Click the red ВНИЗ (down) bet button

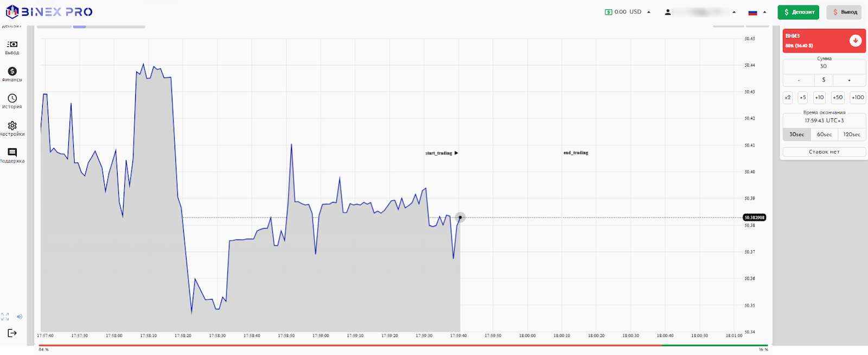pyautogui.click(x=824, y=41)
